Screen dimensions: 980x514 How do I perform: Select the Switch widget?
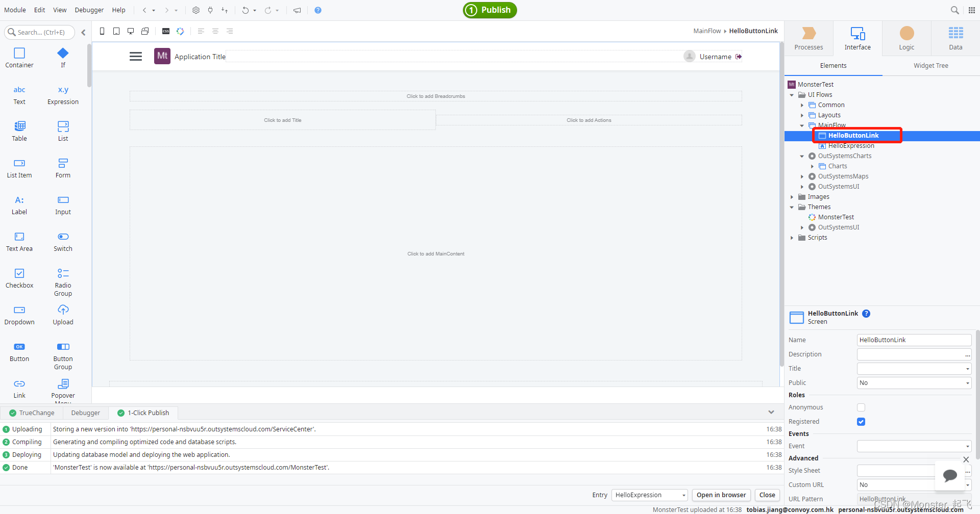[x=63, y=242]
